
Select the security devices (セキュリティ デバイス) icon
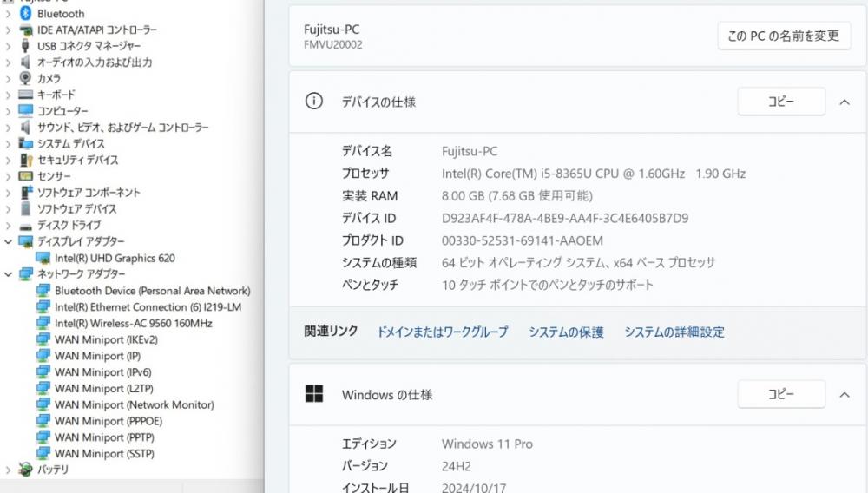tap(25, 160)
